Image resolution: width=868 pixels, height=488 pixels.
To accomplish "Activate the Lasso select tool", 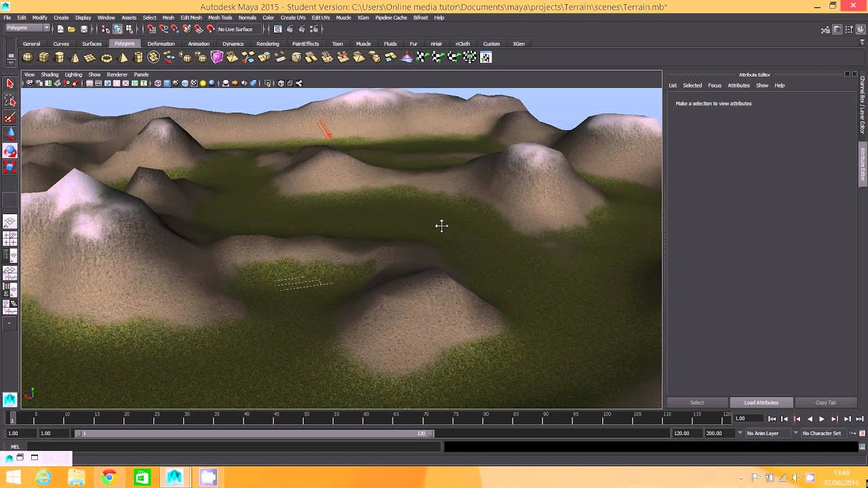I will 9,101.
